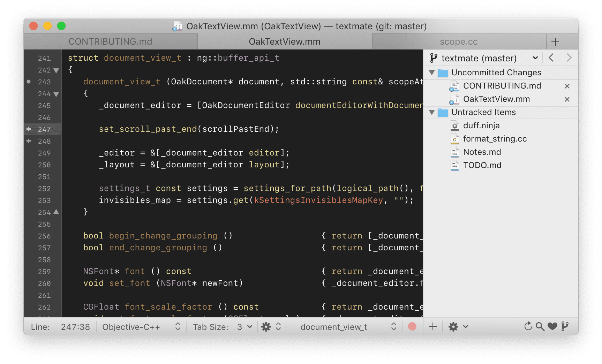This screenshot has height=364, width=602.
Task: Click the OakTextView.mm file icon in sidebar
Action: [x=454, y=99]
